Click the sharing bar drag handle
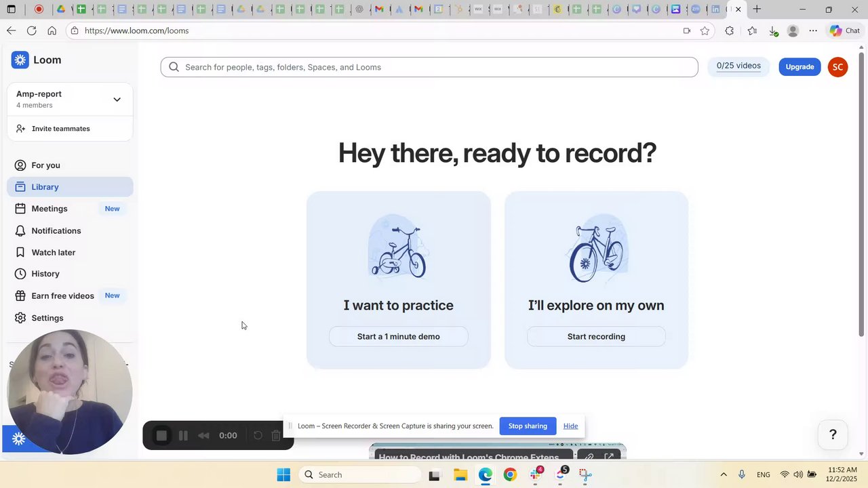Viewport: 868px width, 488px height. tap(290, 426)
